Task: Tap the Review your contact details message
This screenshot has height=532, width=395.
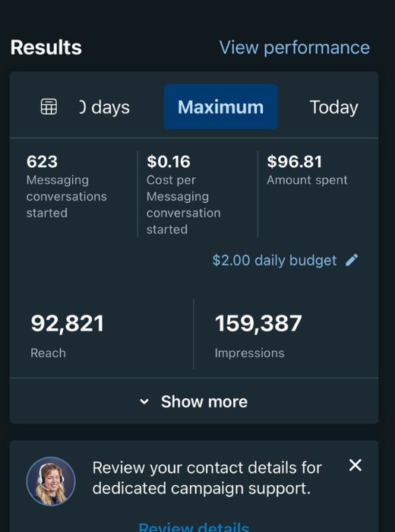Action: (x=207, y=478)
